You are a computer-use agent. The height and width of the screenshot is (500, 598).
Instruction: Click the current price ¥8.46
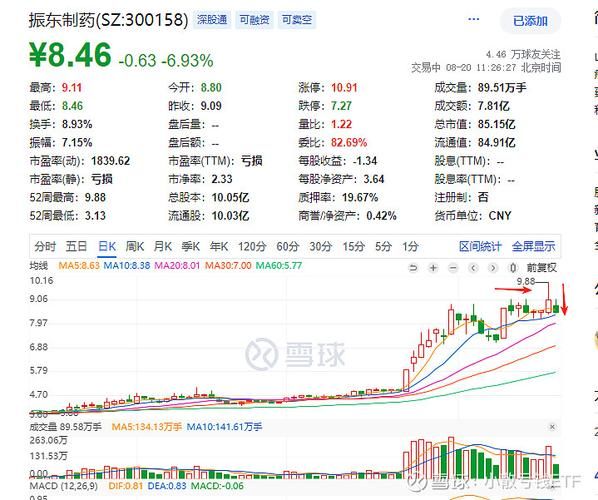tap(71, 55)
